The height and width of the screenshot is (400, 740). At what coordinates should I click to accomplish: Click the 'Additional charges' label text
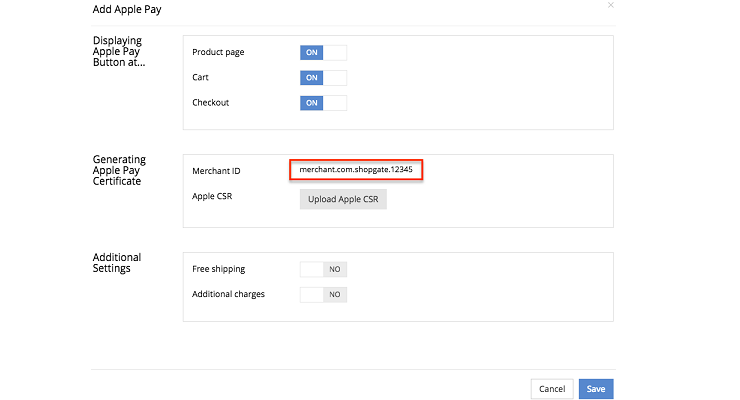[228, 294]
